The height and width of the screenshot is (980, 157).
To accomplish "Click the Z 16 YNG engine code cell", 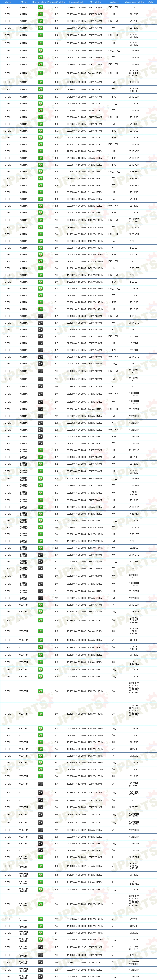I will [x=134, y=450].
